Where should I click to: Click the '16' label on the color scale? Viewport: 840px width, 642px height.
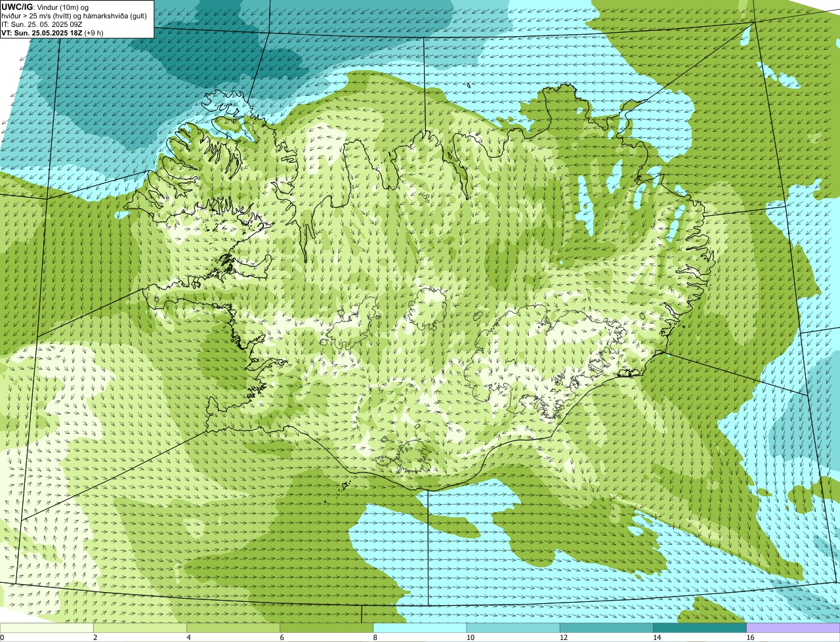pyautogui.click(x=750, y=637)
